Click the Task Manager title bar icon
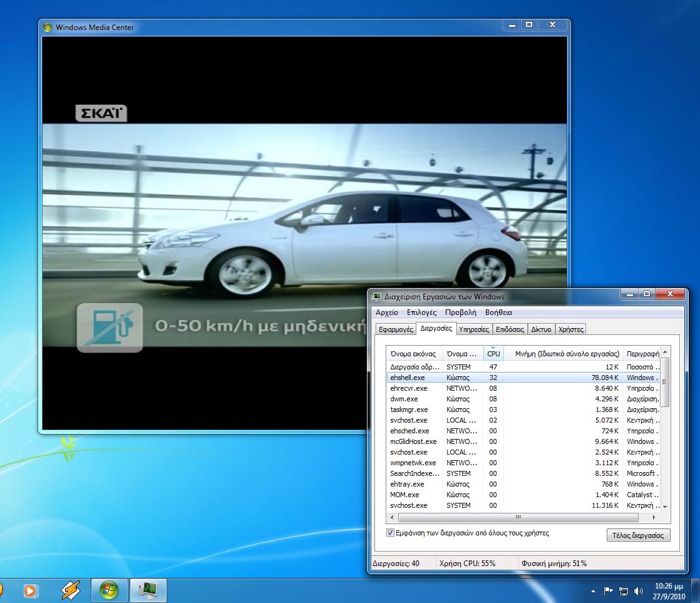This screenshot has height=603, width=700. click(376, 296)
